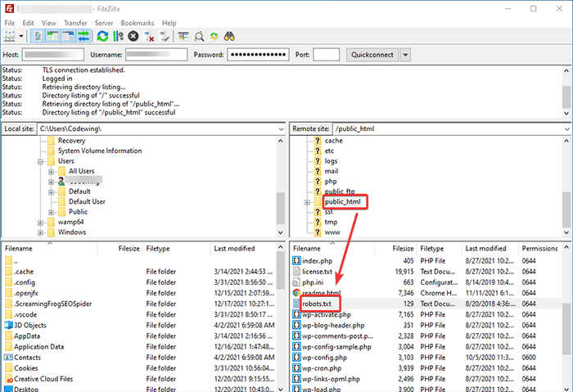573x392 pixels.
Task: Expand public_html in the remote tree
Action: click(x=308, y=202)
